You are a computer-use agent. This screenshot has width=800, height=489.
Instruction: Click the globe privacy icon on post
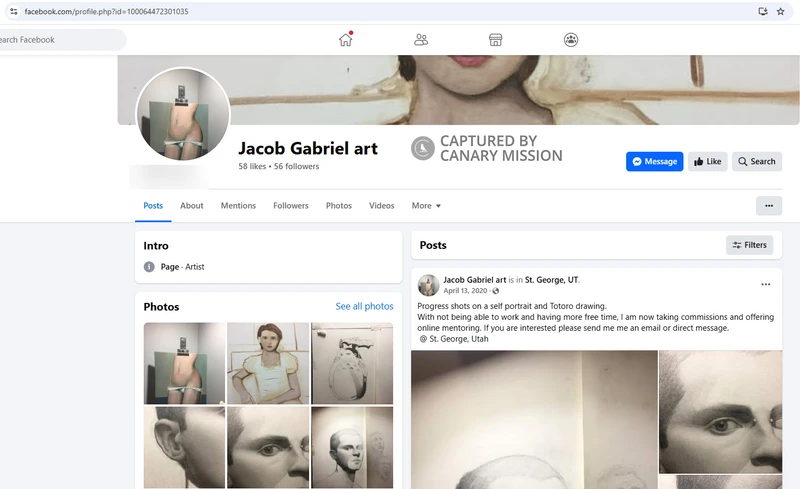(495, 291)
